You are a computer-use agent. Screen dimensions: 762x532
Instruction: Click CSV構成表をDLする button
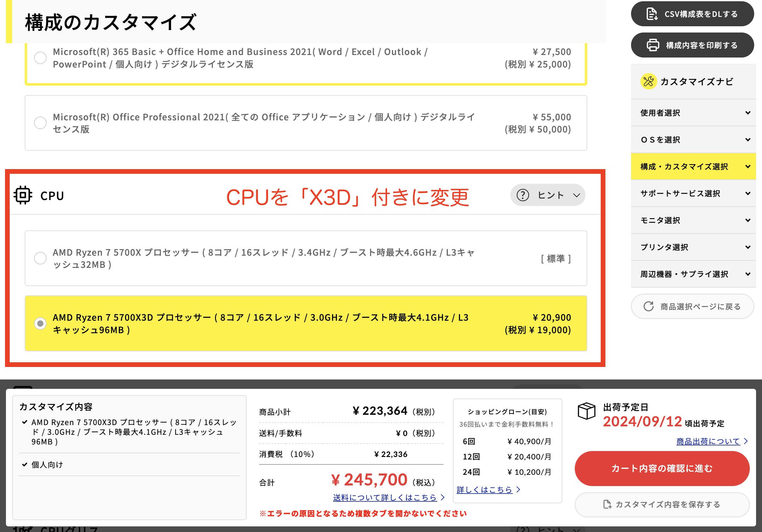692,14
